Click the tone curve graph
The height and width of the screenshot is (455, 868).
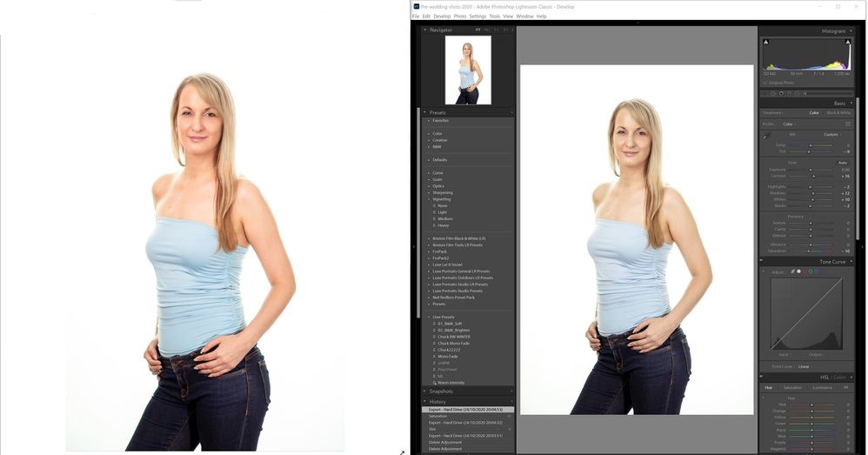click(807, 313)
